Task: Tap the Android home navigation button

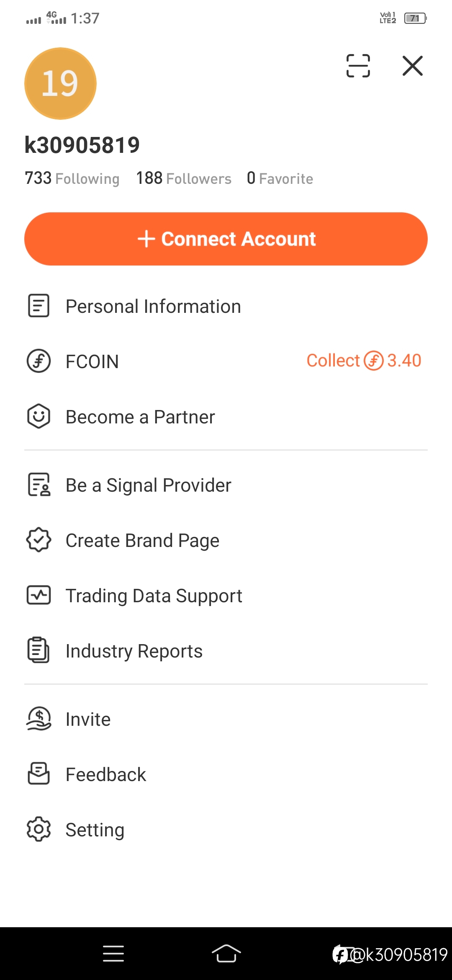Action: click(226, 954)
